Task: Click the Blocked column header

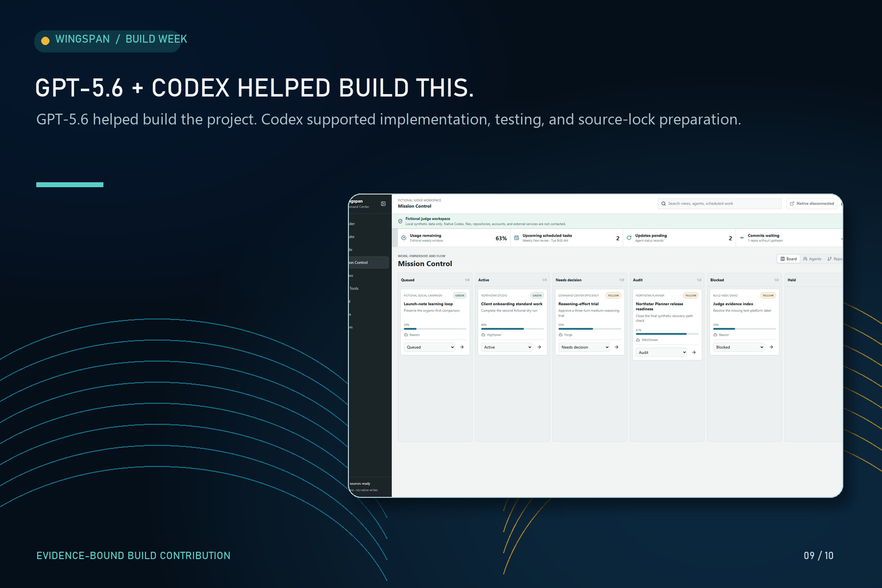Action: [x=745, y=280]
